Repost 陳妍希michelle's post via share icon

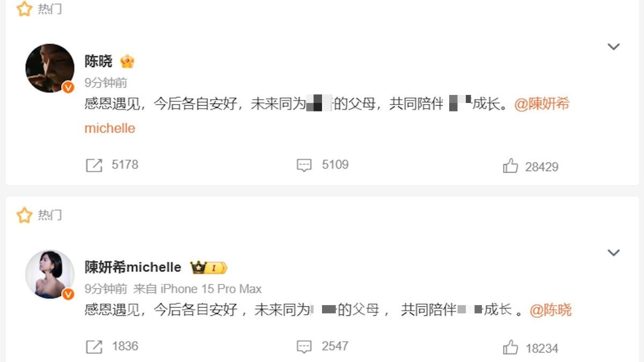pos(94,347)
